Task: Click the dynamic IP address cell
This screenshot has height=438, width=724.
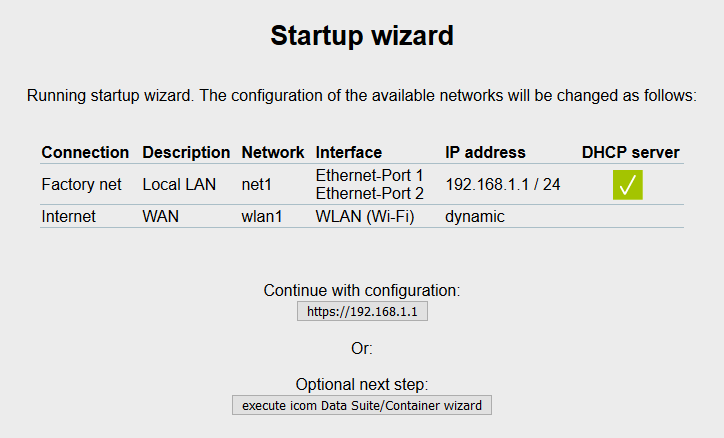Action: point(475,216)
